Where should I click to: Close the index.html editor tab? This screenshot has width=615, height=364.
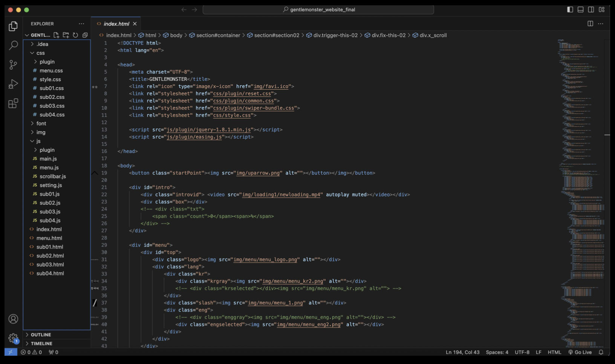point(135,24)
